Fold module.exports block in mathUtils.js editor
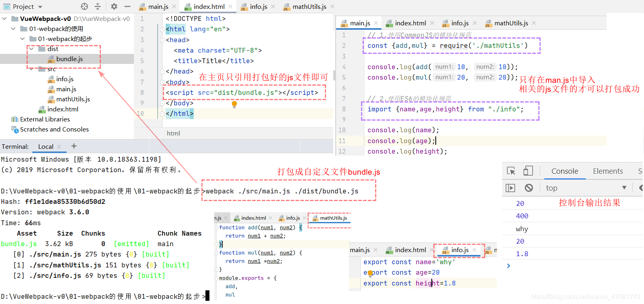This screenshot has width=644, height=304. click(x=217, y=278)
